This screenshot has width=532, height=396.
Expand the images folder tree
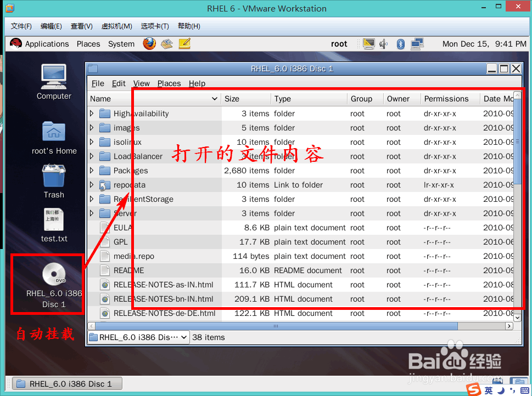92,128
